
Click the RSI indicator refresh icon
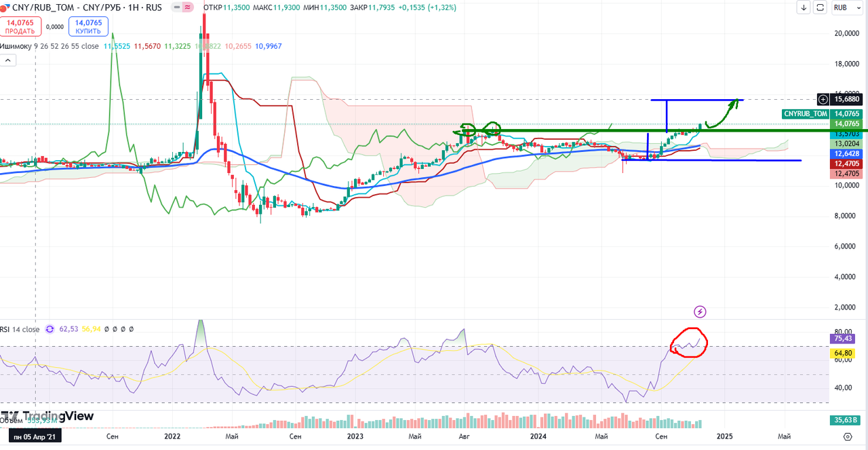[50, 329]
